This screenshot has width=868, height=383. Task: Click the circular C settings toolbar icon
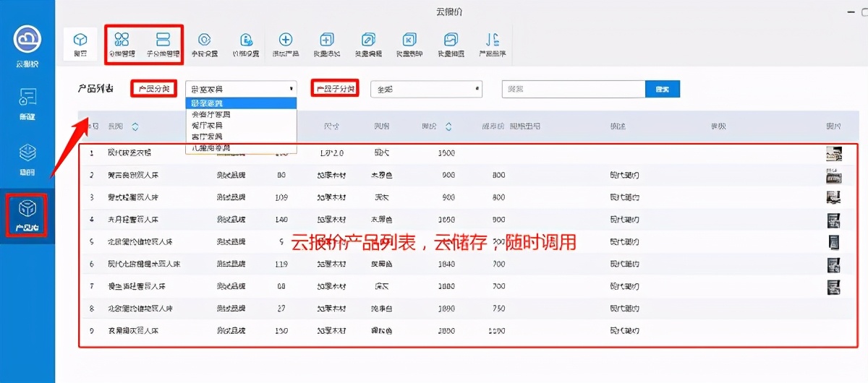[205, 40]
